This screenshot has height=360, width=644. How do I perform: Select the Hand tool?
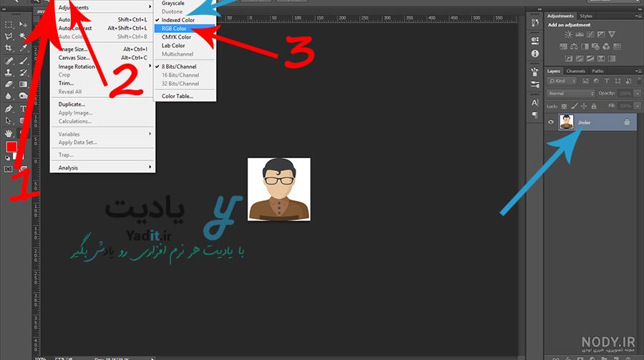[8, 132]
